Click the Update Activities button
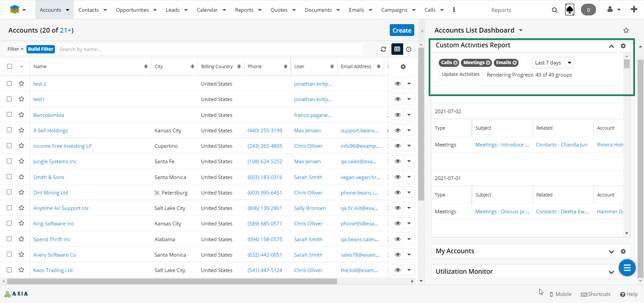 tap(461, 74)
